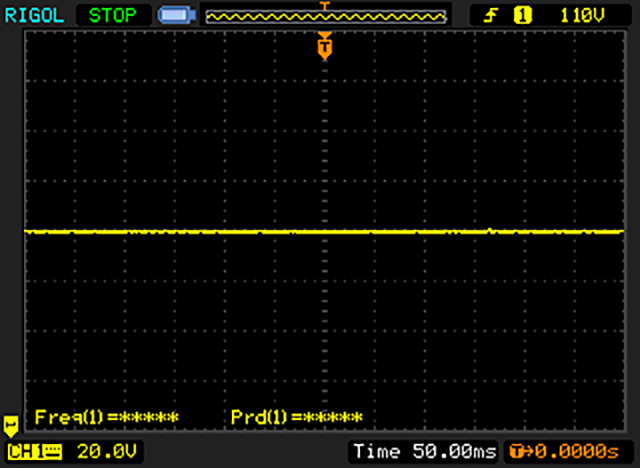This screenshot has width=640, height=468.
Task: Click the trigger source channel 1 badge
Action: click(x=522, y=16)
